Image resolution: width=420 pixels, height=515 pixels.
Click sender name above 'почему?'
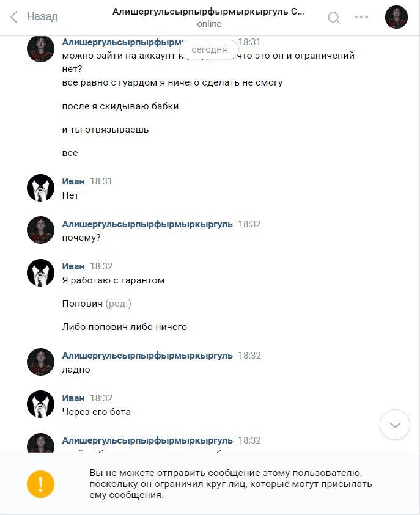[x=147, y=224]
